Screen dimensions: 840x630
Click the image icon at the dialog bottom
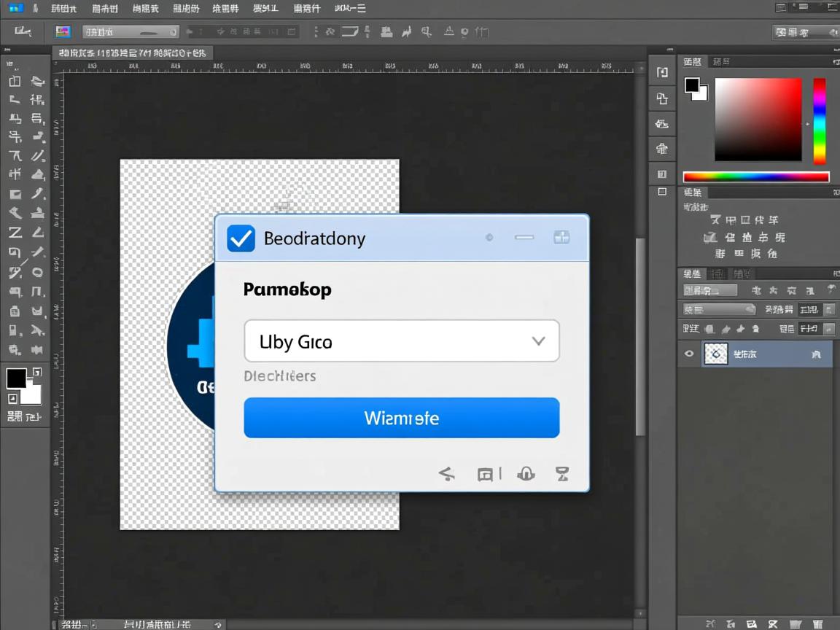pyautogui.click(x=486, y=474)
